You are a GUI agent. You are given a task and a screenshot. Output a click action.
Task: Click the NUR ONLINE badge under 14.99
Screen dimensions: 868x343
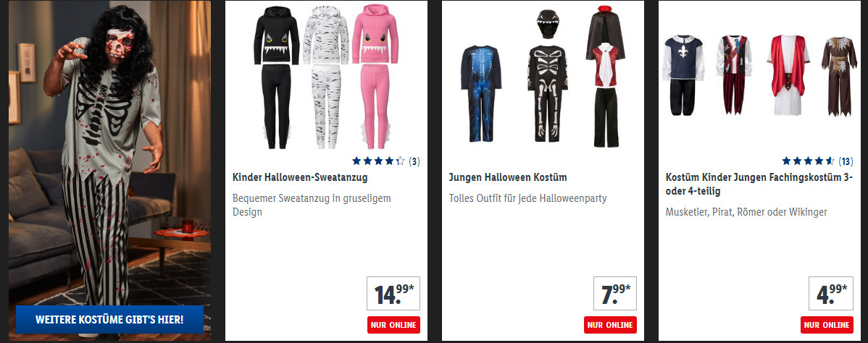tap(393, 325)
